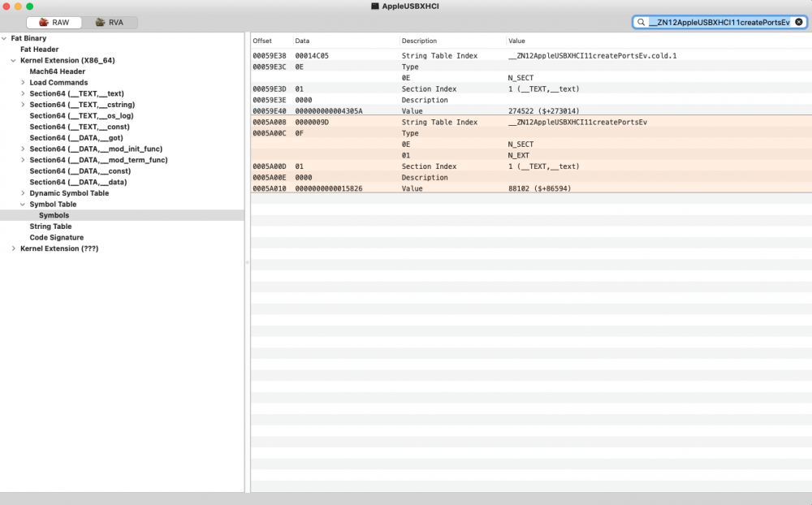
Task: Minimize the AppleUSBXHCI window
Action: [x=18, y=6]
